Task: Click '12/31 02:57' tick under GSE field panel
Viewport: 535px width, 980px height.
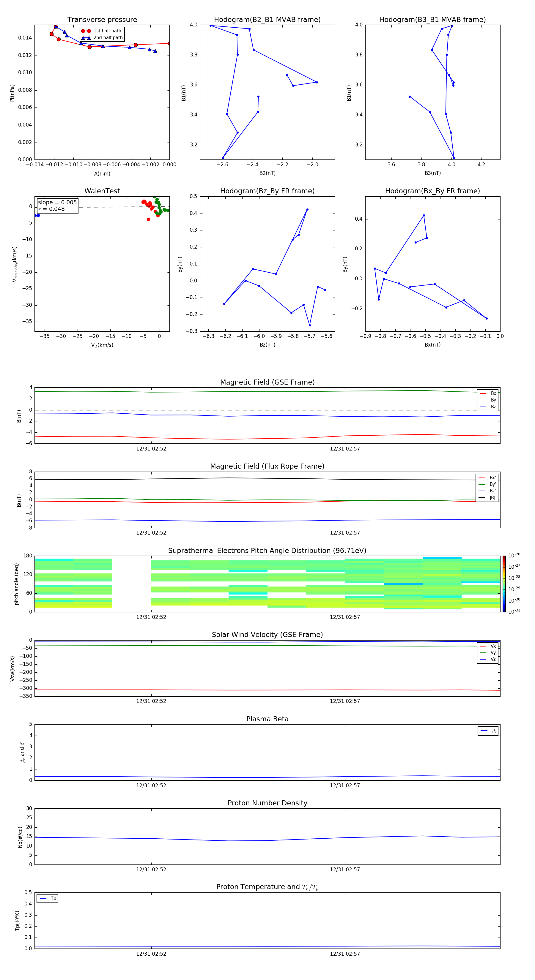Action: click(345, 449)
